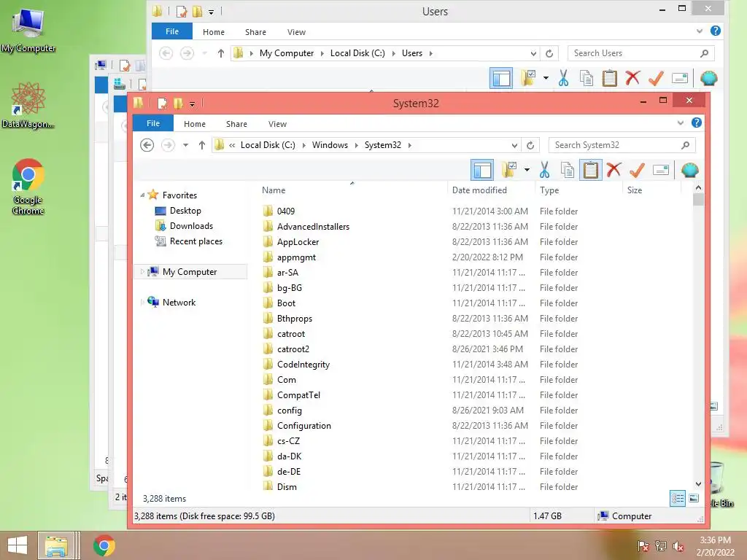Click Rename icon in System32 toolbar

(661, 170)
